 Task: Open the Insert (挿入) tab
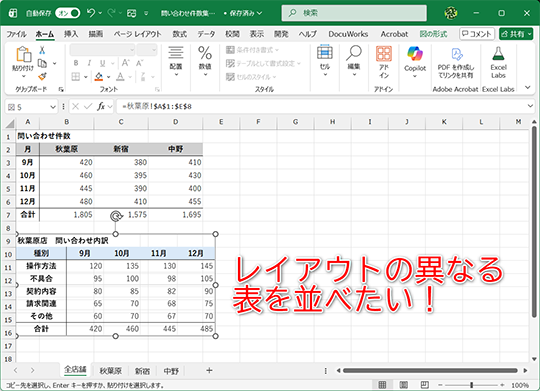(71, 34)
